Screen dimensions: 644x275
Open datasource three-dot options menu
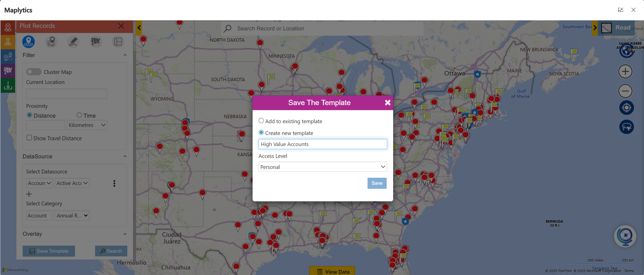pos(114,184)
